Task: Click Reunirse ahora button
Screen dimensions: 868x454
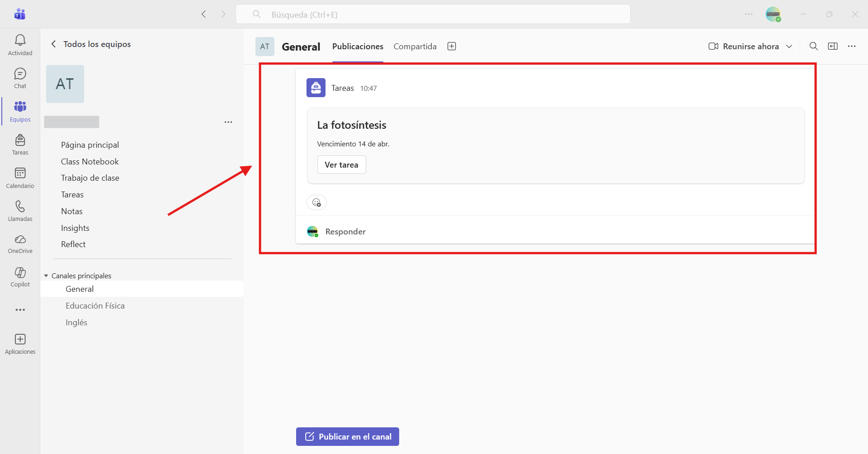Action: [744, 46]
